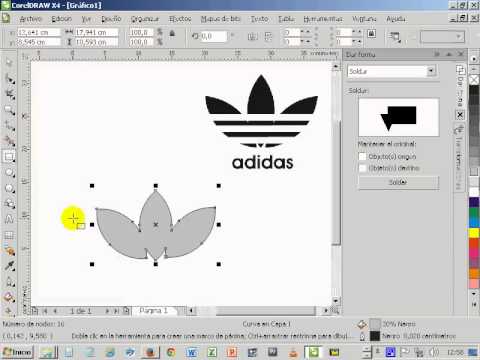480x360 pixels.
Task: Select the Text tool
Action: pos(9,220)
